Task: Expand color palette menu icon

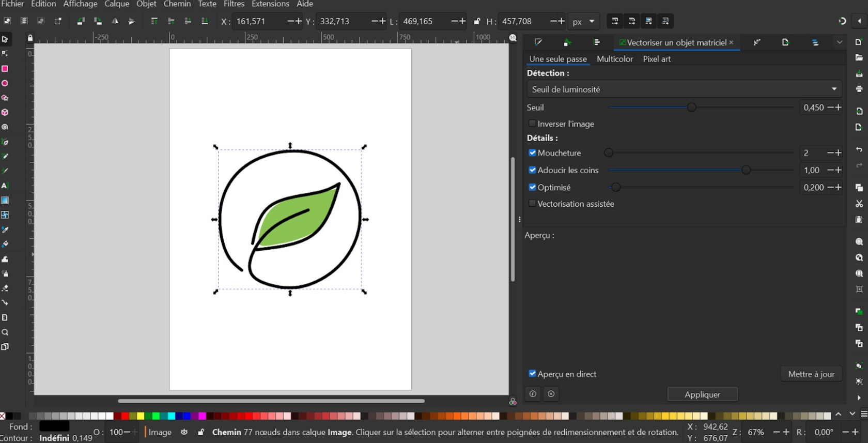Action: pyautogui.click(x=864, y=414)
